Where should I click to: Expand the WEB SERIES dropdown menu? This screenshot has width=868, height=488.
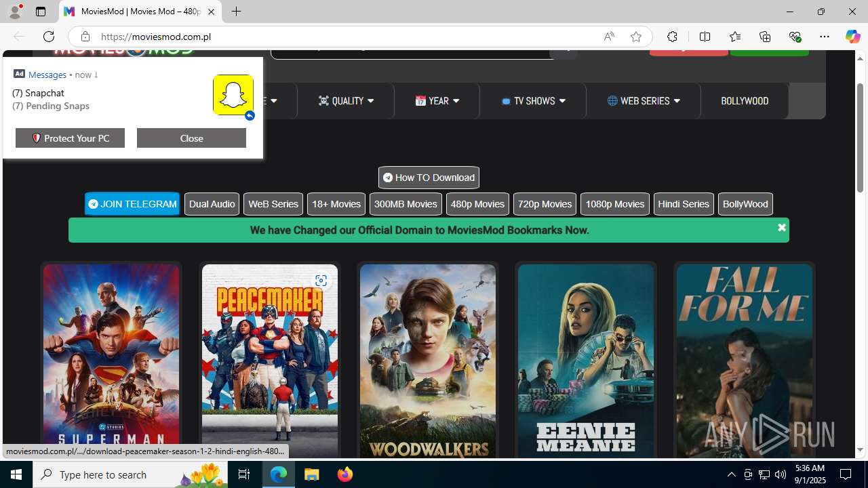644,101
